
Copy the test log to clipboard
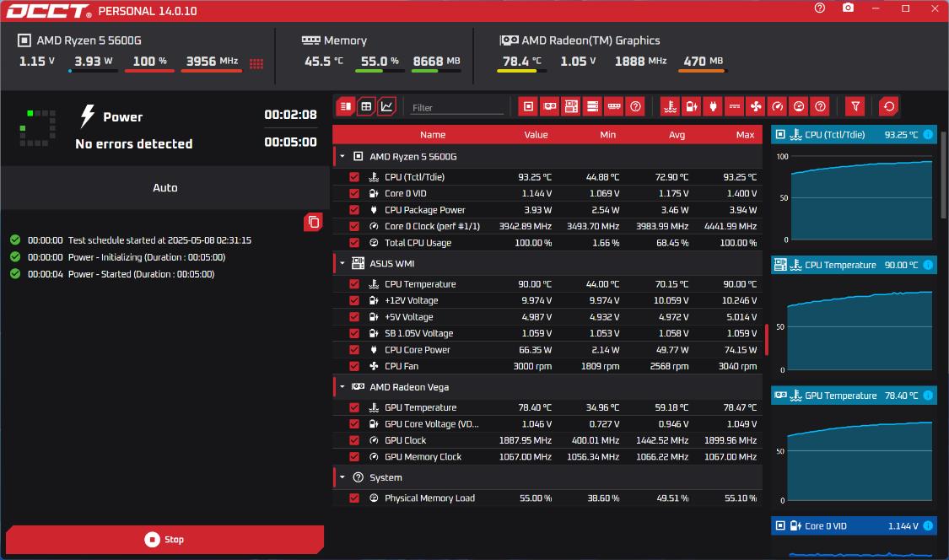313,222
